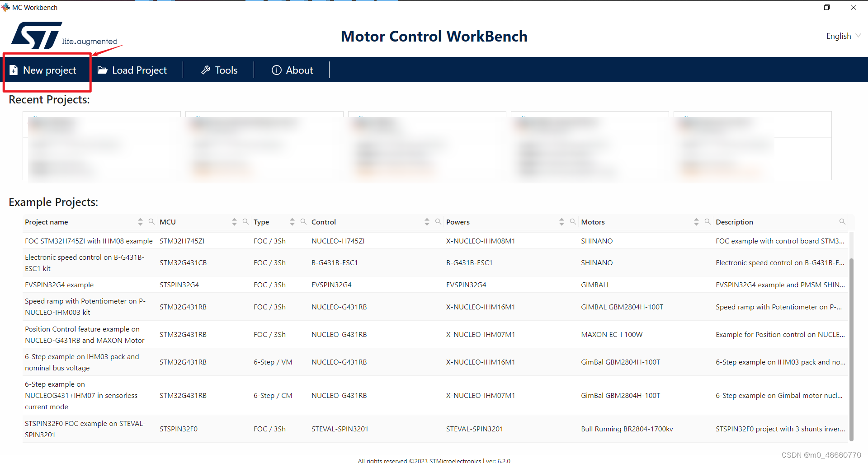Select the STSPIN32G4 MCU cell

click(x=179, y=285)
